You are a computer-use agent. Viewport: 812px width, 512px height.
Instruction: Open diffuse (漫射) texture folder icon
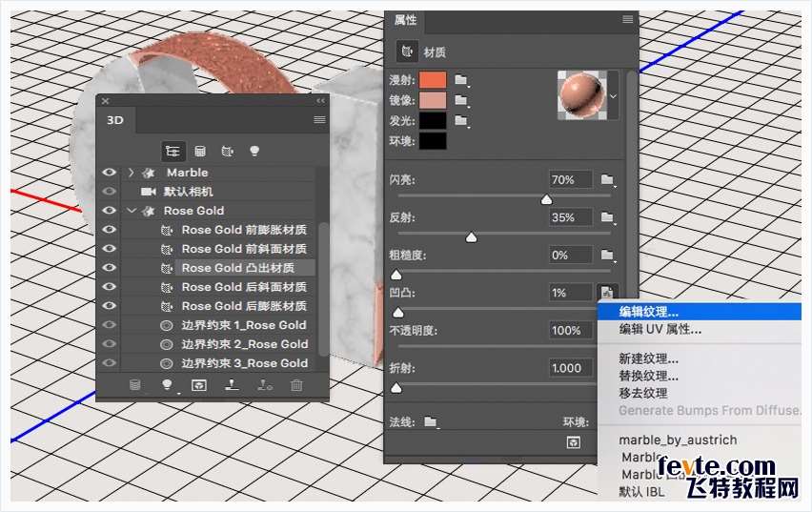click(461, 80)
